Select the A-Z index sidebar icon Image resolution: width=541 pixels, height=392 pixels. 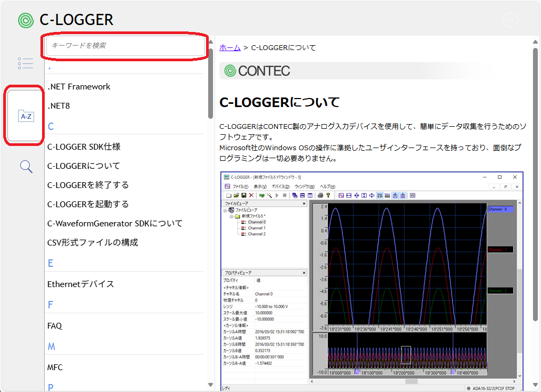25,116
